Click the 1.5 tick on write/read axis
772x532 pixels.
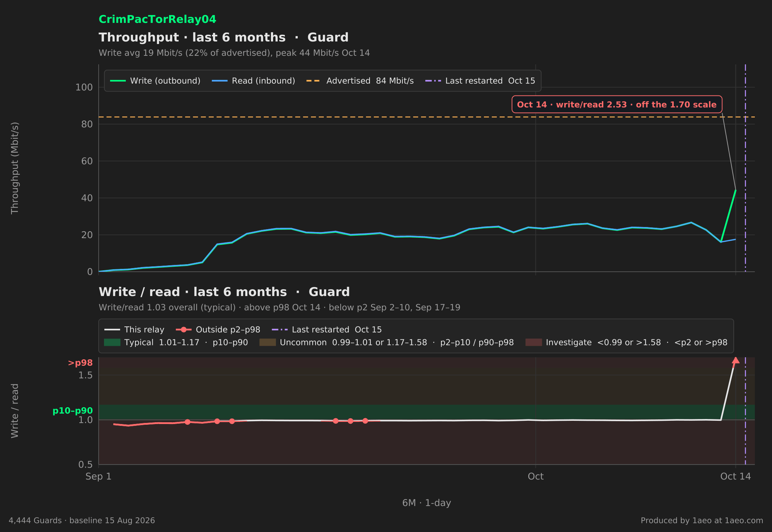pos(85,375)
